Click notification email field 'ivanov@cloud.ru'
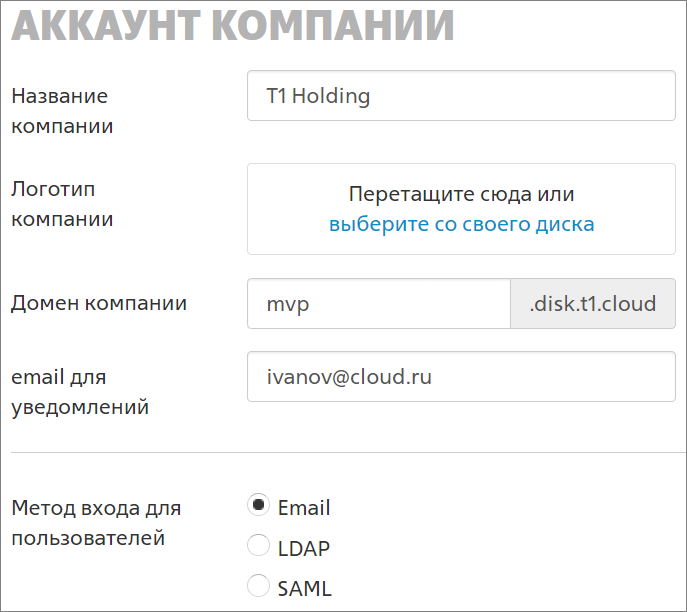Viewport: 687px width, 612px height. click(461, 376)
